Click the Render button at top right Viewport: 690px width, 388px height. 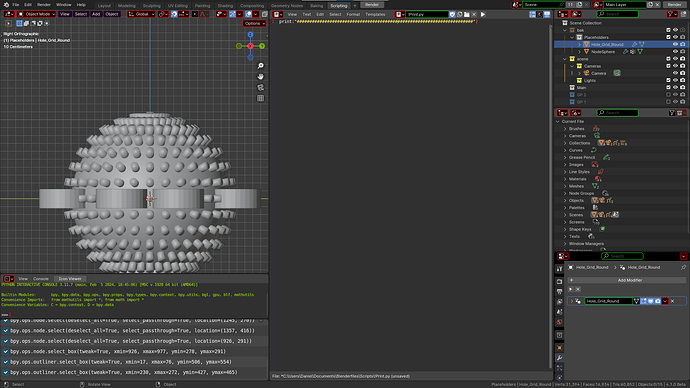click(674, 4)
